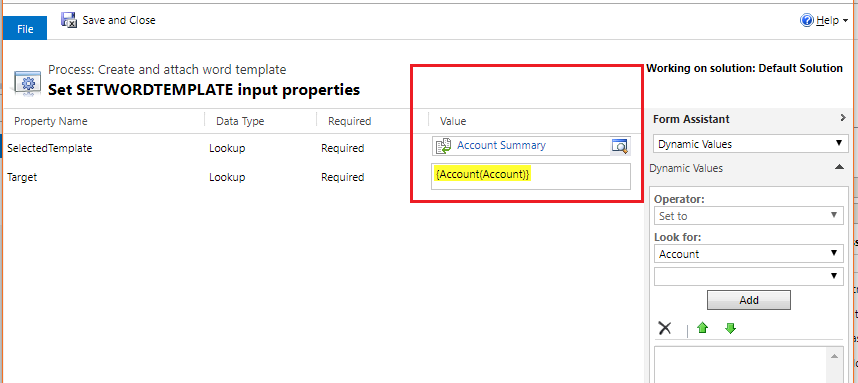
Task: Click the Add button
Action: tap(749, 300)
